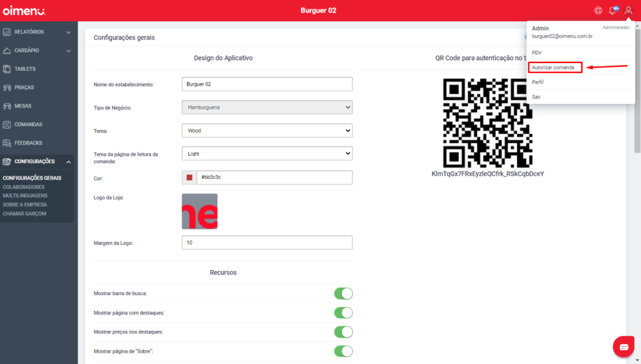Image resolution: width=641 pixels, height=364 pixels.
Task: Click the Configurações settings icon
Action: tap(7, 161)
